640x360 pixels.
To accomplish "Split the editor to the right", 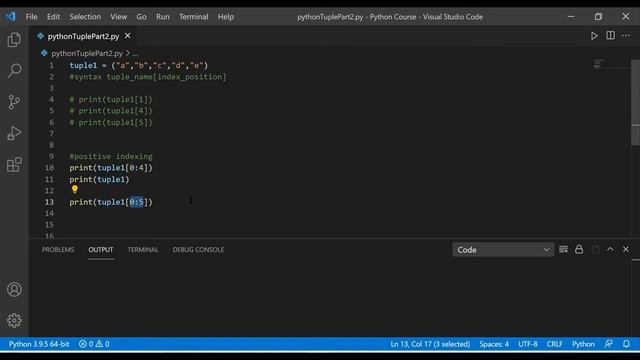I will (x=610, y=36).
